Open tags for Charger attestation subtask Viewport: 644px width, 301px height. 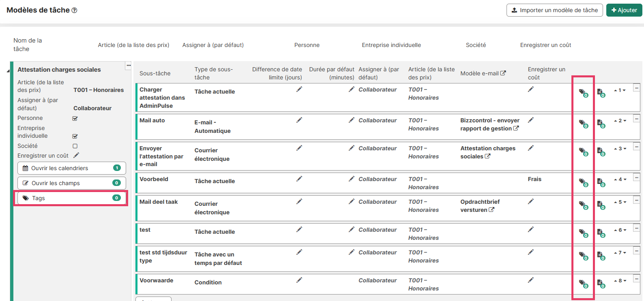pos(583,93)
